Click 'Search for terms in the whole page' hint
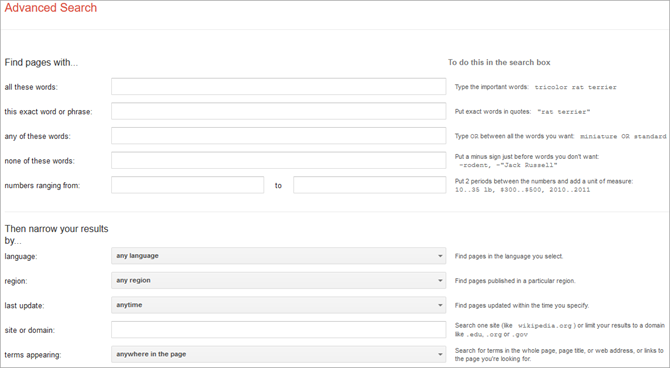 tap(559, 355)
